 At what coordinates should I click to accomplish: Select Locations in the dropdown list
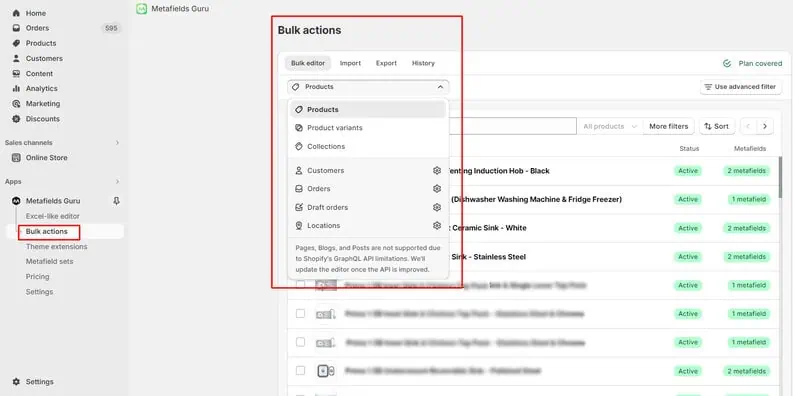[x=368, y=226]
